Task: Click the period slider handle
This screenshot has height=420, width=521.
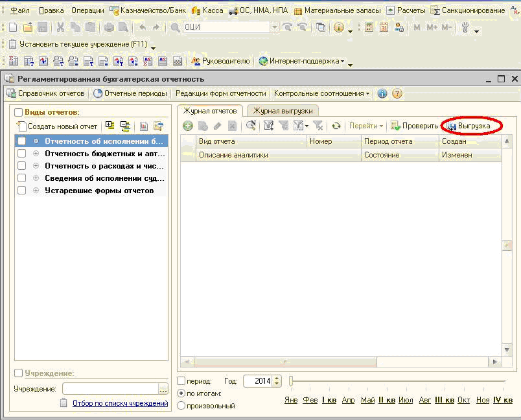Action: 291,381
